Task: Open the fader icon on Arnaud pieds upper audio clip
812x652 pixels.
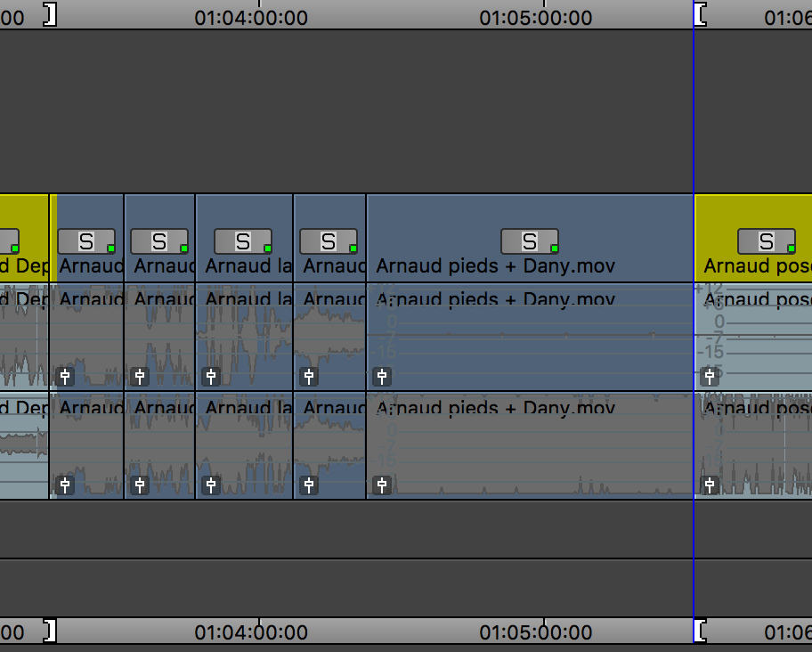Action: [382, 377]
